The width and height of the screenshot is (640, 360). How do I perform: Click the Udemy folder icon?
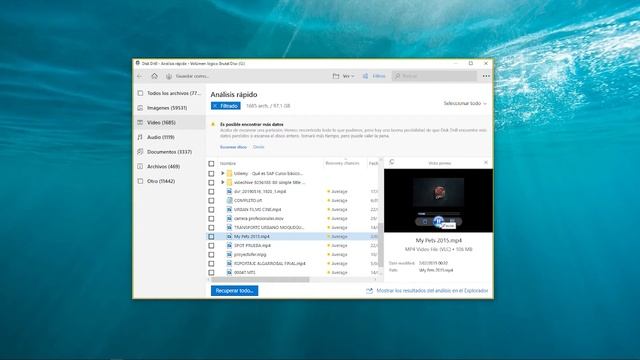pyautogui.click(x=229, y=173)
